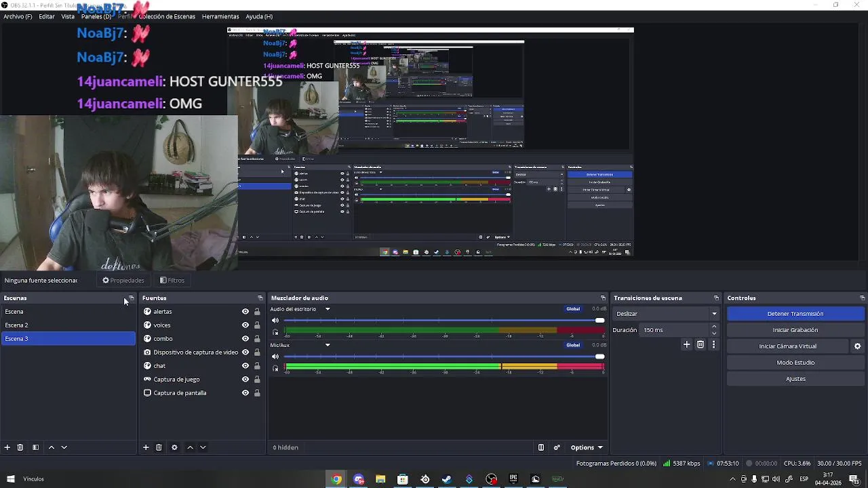
Task: Undock the Escenas panel
Action: pos(131,298)
